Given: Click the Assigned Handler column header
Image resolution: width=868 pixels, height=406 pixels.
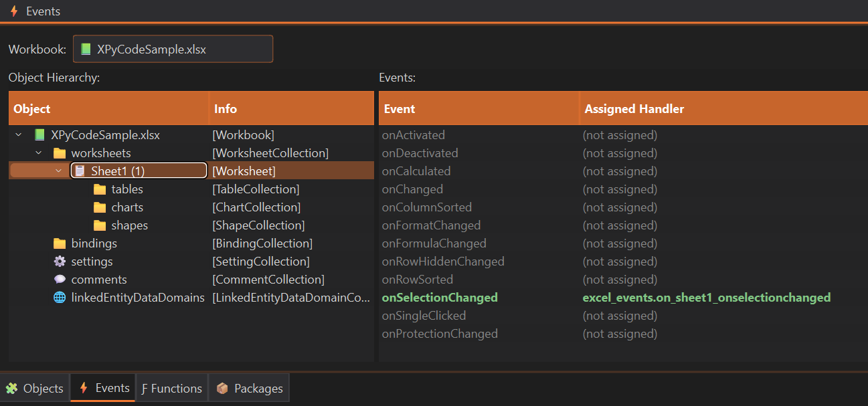Looking at the screenshot, I should pyautogui.click(x=634, y=109).
